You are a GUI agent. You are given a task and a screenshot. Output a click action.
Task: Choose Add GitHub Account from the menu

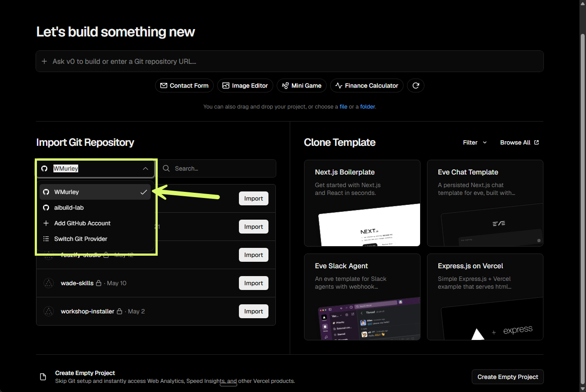95,223
